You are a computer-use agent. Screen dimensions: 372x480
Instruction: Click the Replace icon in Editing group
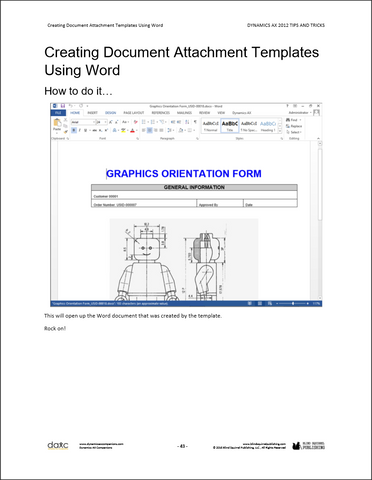click(294, 126)
